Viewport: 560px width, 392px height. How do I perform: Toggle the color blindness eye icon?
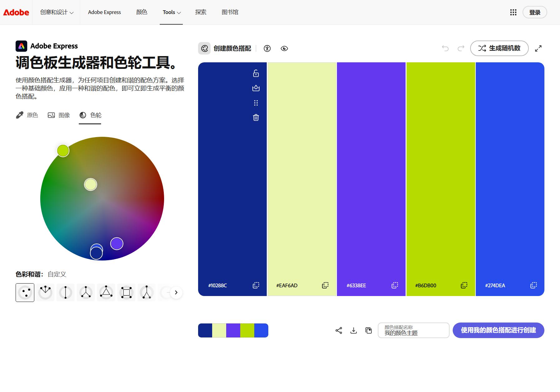click(x=284, y=48)
